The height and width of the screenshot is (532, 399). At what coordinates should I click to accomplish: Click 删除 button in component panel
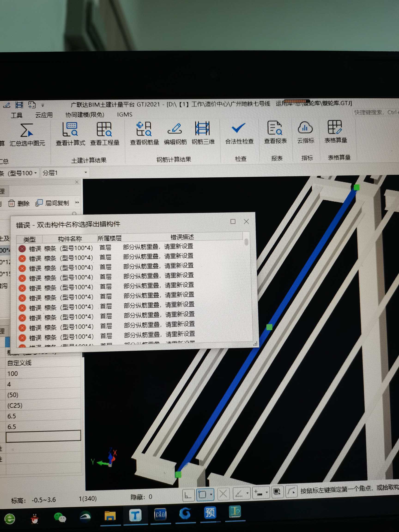pyautogui.click(x=19, y=204)
